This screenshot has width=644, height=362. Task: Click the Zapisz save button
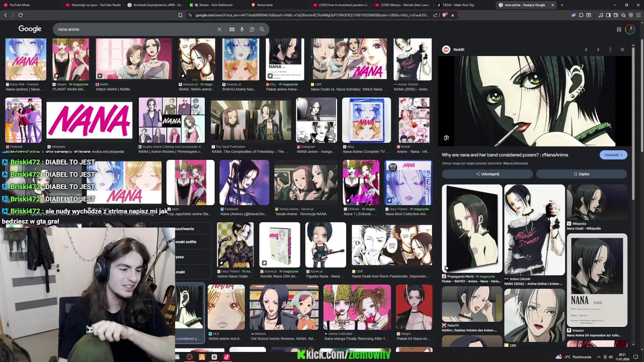pos(581,174)
